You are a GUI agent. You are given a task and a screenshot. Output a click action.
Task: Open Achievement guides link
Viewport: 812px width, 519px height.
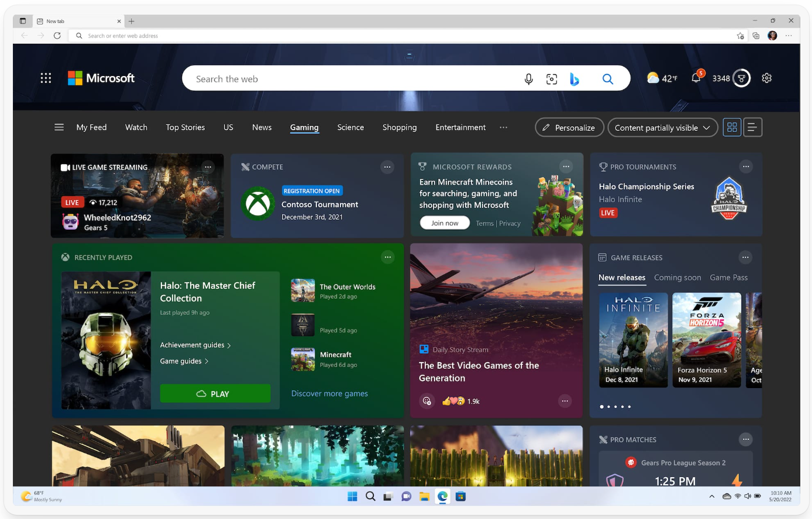(x=195, y=345)
